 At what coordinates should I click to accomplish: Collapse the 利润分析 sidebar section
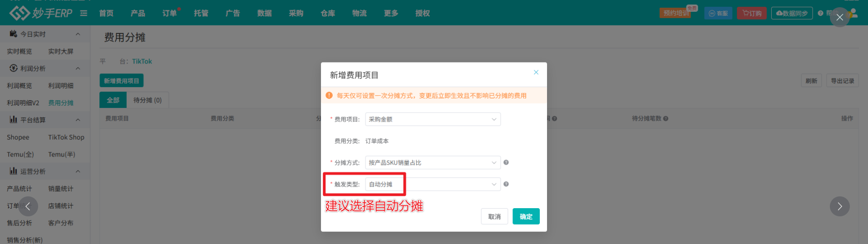pos(78,68)
